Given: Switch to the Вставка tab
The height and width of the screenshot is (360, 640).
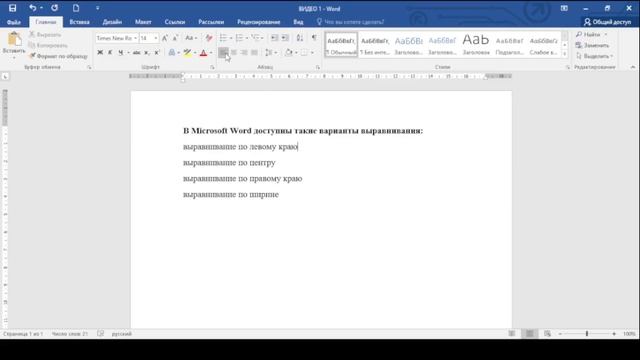Looking at the screenshot, I should pyautogui.click(x=79, y=22).
